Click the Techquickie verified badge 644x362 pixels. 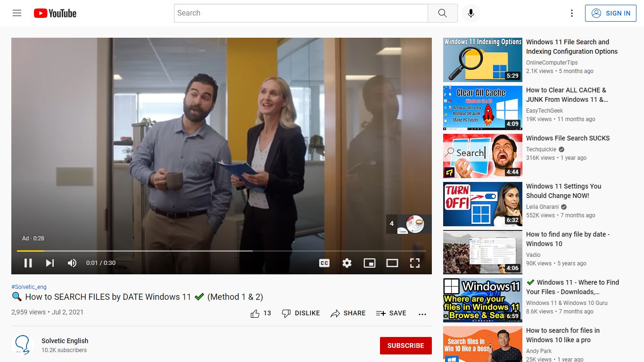(x=561, y=149)
